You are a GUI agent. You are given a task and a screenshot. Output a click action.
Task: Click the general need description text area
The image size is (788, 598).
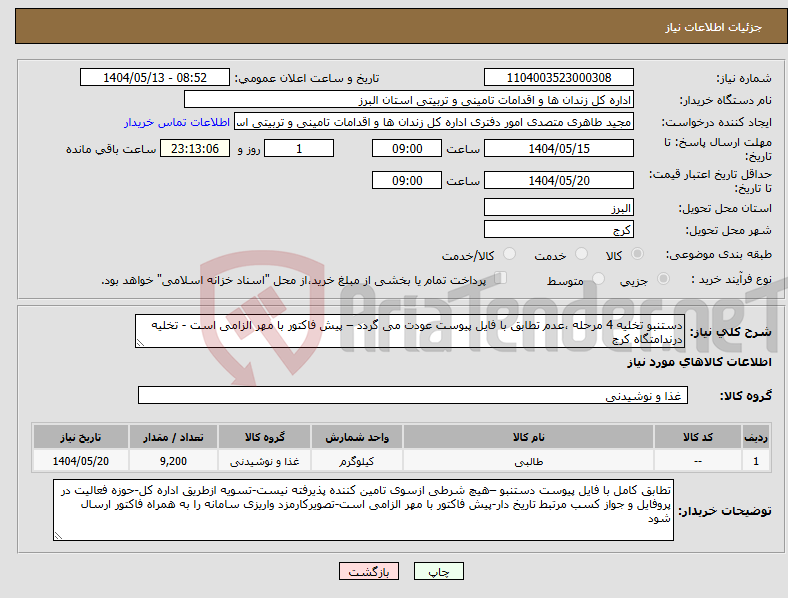tap(410, 331)
